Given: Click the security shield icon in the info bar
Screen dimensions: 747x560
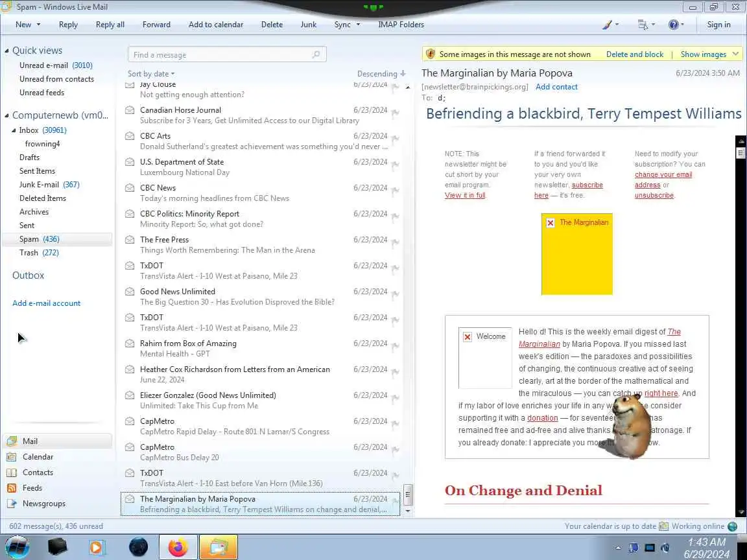Looking at the screenshot, I should pos(430,54).
